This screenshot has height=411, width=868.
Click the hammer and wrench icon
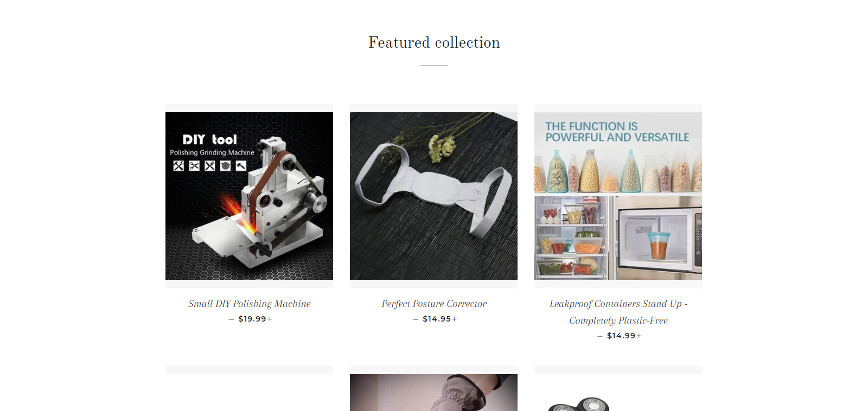point(178,166)
